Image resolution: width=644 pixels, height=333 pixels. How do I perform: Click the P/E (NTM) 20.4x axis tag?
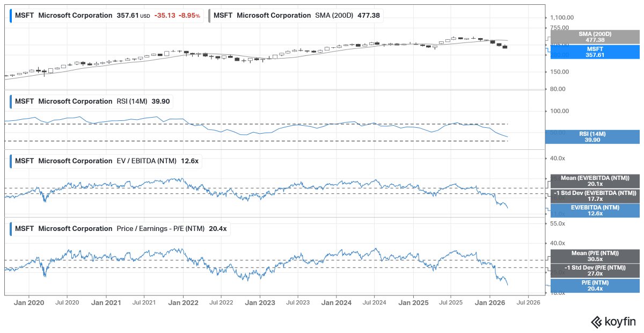click(595, 286)
